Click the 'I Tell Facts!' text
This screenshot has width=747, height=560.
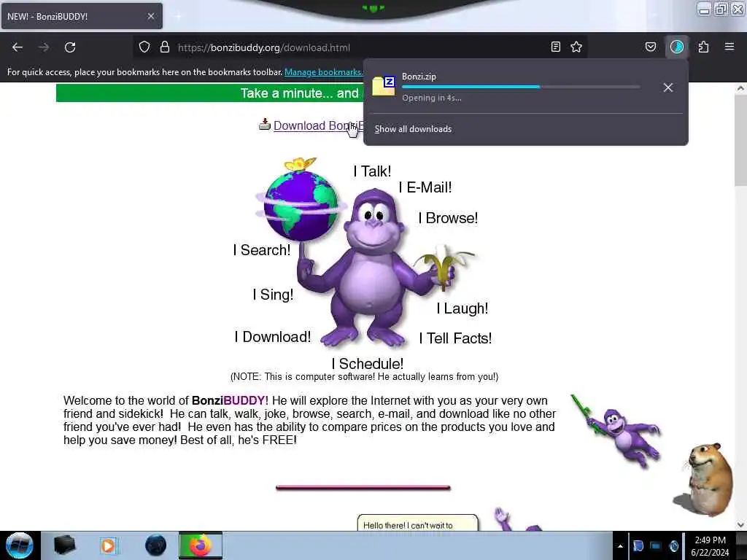pos(455,338)
